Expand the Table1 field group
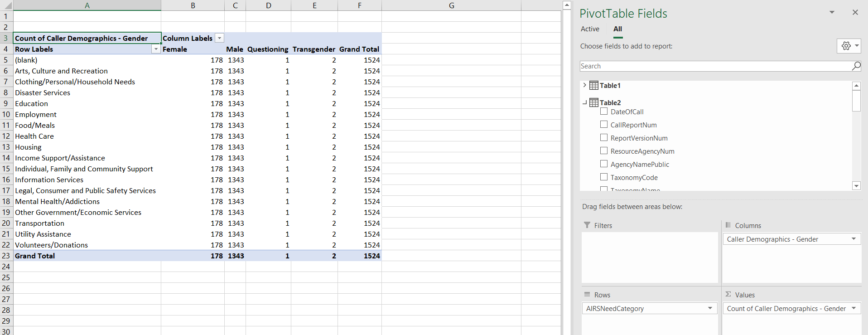This screenshot has height=335, width=868. pos(584,85)
